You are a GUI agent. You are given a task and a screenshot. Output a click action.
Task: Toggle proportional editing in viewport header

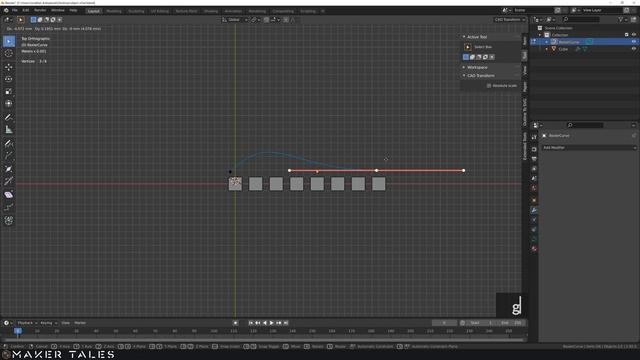[x=286, y=20]
